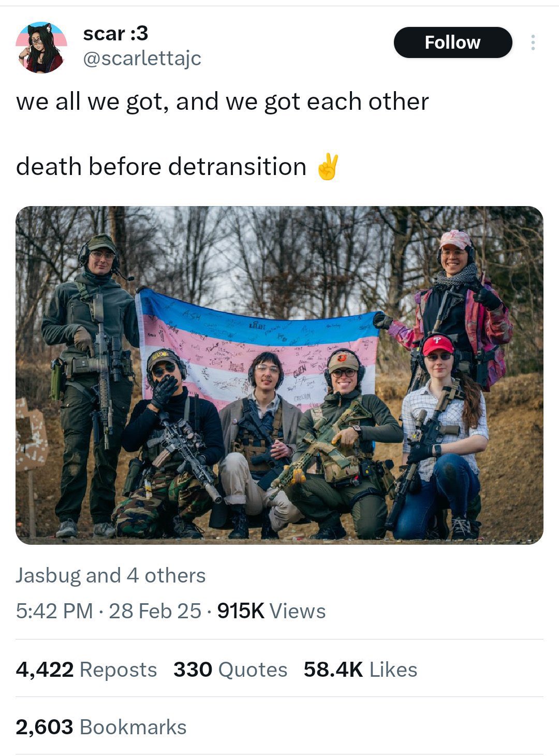Open the attached group photo
Viewport: 559px width, 756px height.
(x=279, y=375)
